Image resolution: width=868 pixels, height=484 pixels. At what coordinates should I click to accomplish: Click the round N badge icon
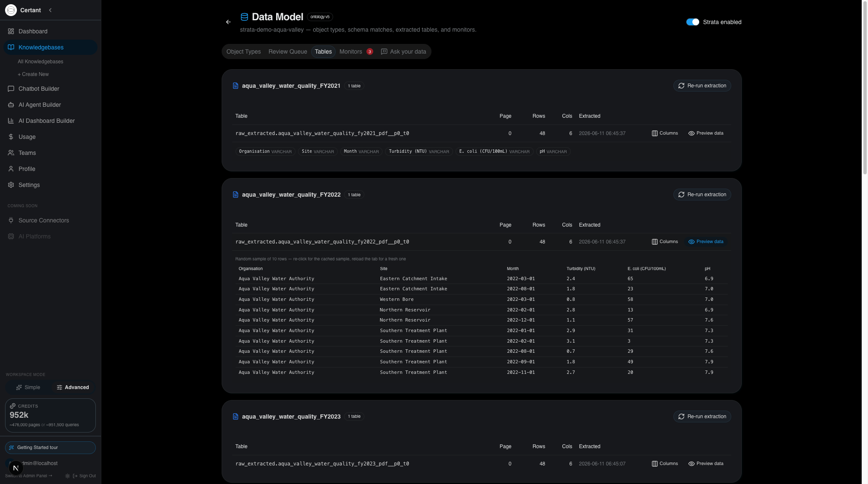16,468
